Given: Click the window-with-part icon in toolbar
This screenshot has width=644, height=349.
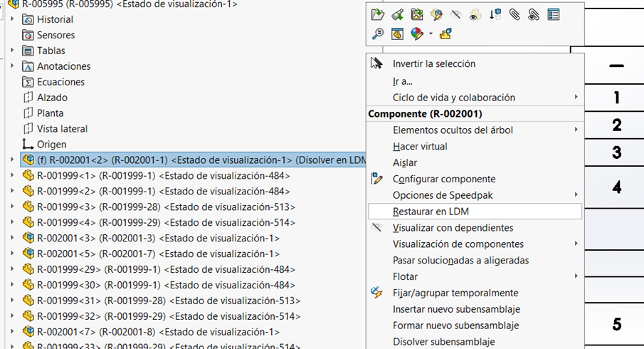Looking at the screenshot, I should 397,33.
